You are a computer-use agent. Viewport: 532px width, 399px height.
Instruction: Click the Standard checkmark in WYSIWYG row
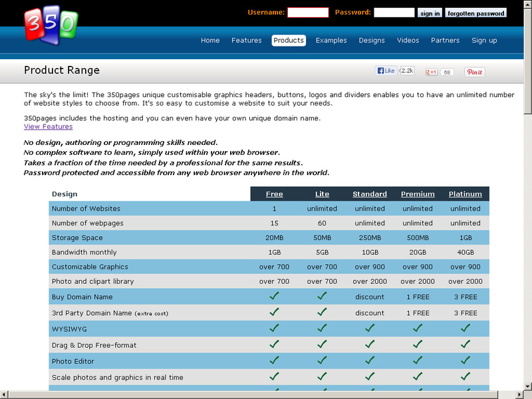(370, 328)
